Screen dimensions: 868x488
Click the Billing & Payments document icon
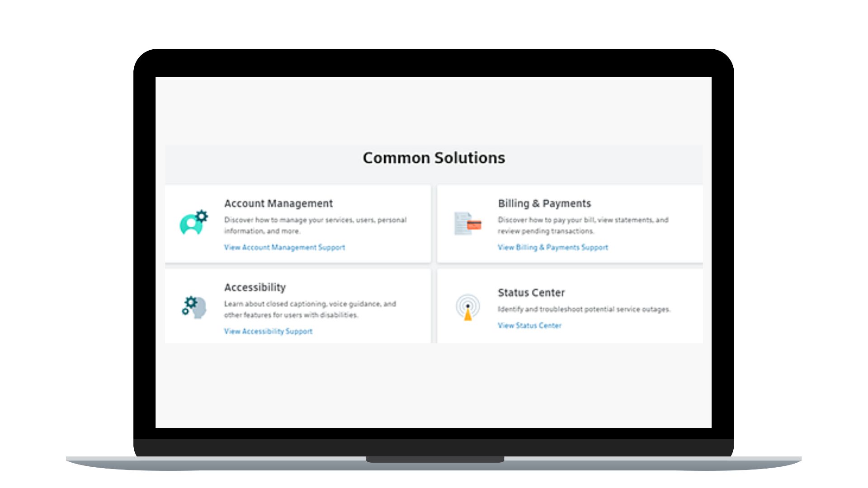467,223
